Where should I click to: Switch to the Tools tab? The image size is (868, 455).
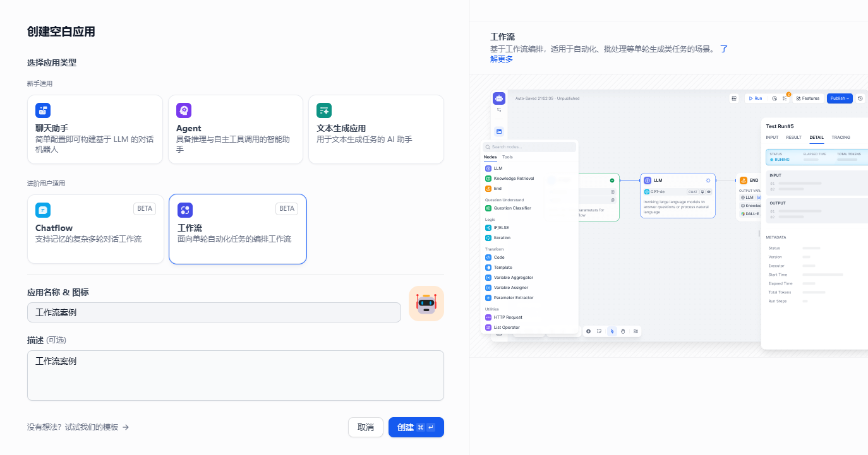tap(507, 157)
